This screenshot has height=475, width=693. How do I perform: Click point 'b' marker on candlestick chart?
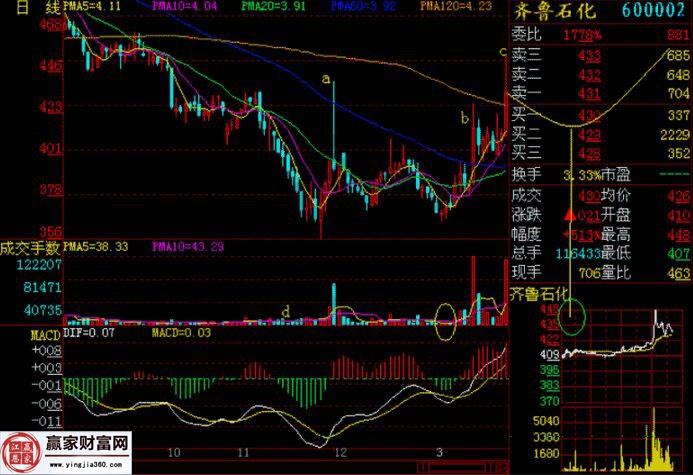coord(463,118)
